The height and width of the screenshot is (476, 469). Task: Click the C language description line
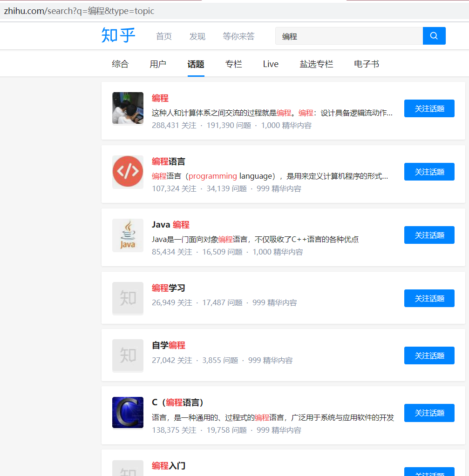pos(273,417)
